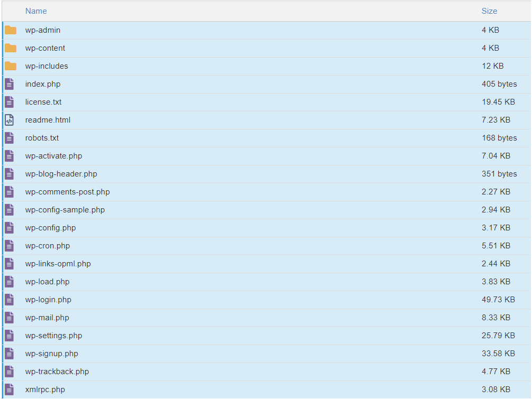532x399 pixels.
Task: Select the wp-blog-header.php file name
Action: 61,174
